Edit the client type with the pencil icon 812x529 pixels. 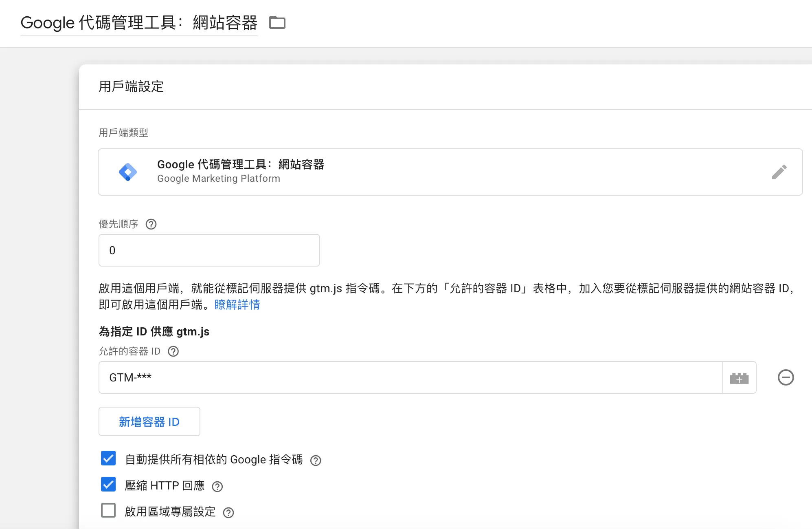click(x=779, y=172)
